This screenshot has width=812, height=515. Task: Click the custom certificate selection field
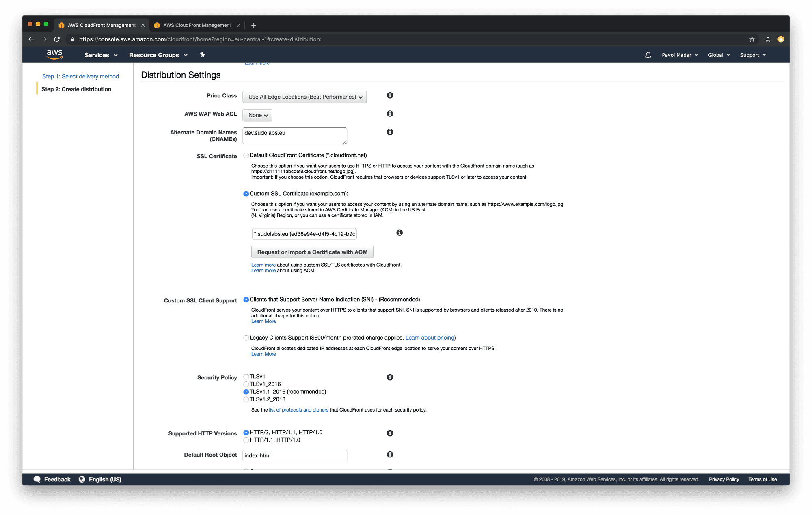coord(304,234)
